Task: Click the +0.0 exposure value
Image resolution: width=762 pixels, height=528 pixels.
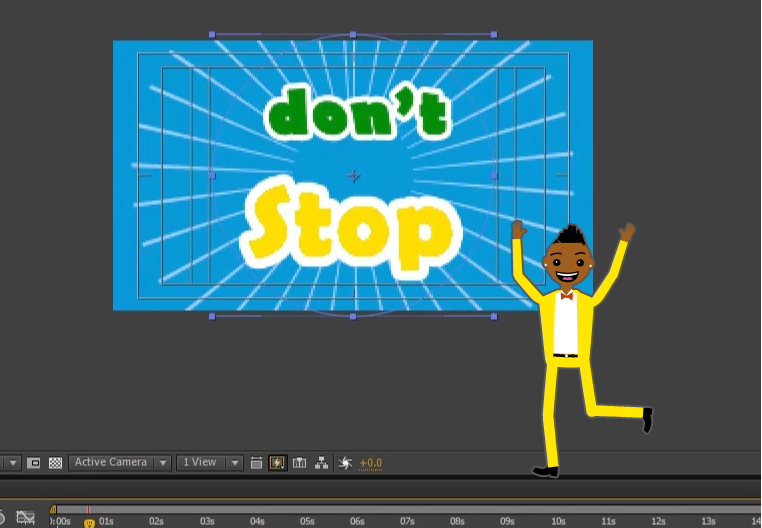Action: click(370, 463)
